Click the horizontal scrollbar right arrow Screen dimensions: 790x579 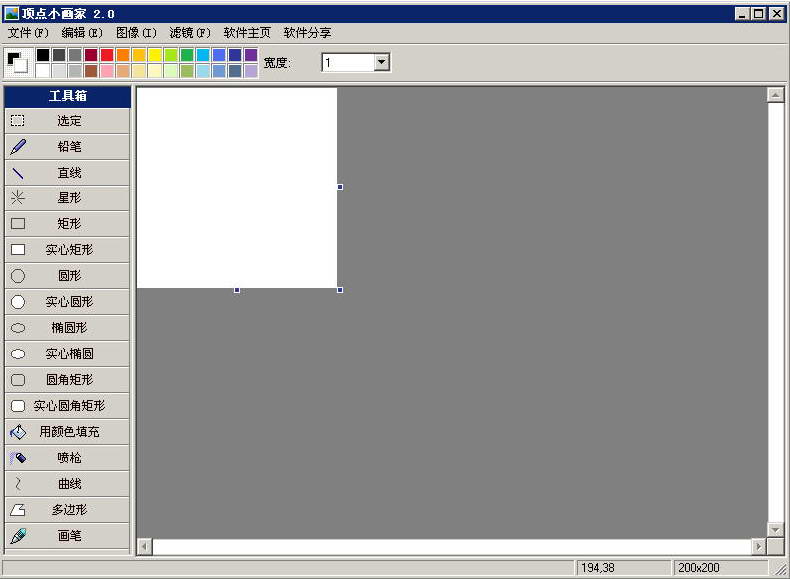(759, 547)
